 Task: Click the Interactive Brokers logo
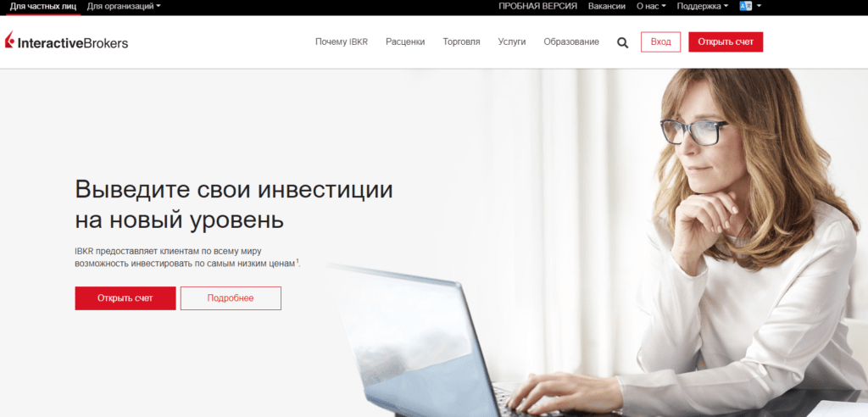tap(66, 42)
